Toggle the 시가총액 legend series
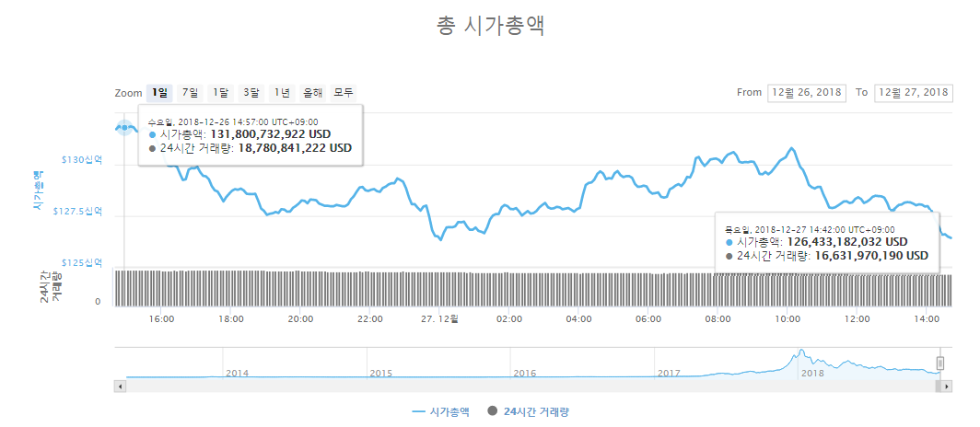Image resolution: width=980 pixels, height=427 pixels. coord(440,411)
